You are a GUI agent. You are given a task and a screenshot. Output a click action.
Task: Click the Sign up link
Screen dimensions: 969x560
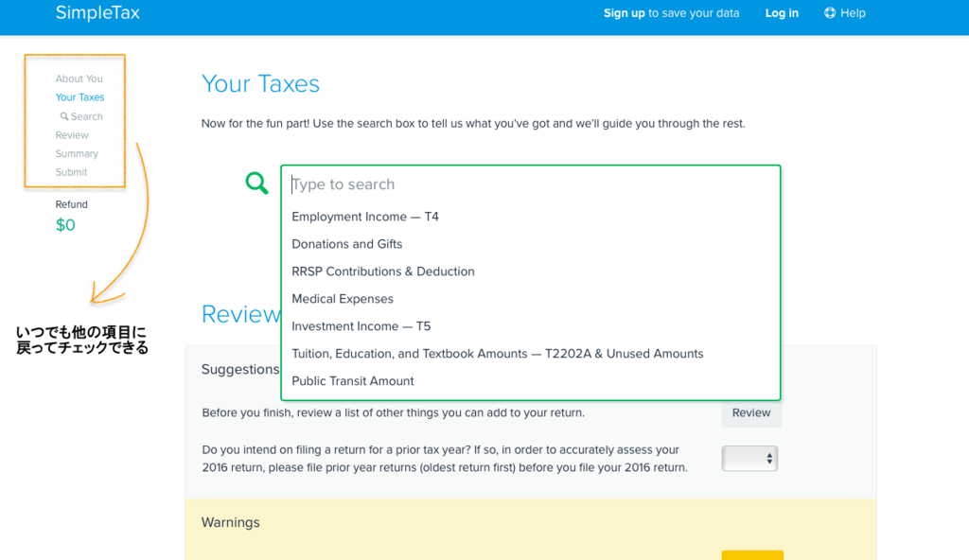(625, 13)
